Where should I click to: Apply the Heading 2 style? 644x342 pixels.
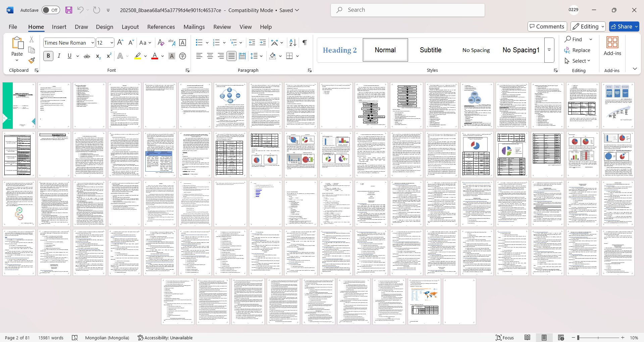(x=340, y=50)
